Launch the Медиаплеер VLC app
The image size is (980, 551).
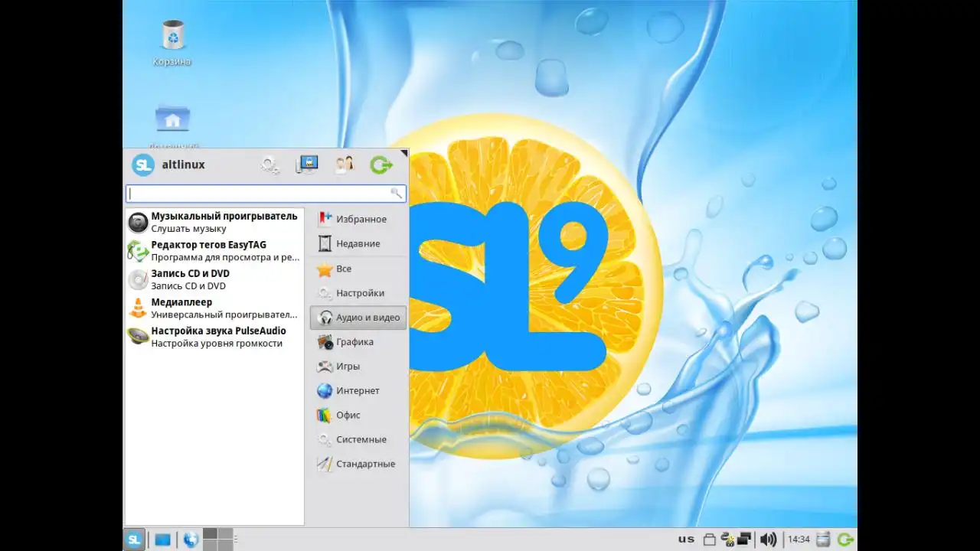pyautogui.click(x=214, y=308)
